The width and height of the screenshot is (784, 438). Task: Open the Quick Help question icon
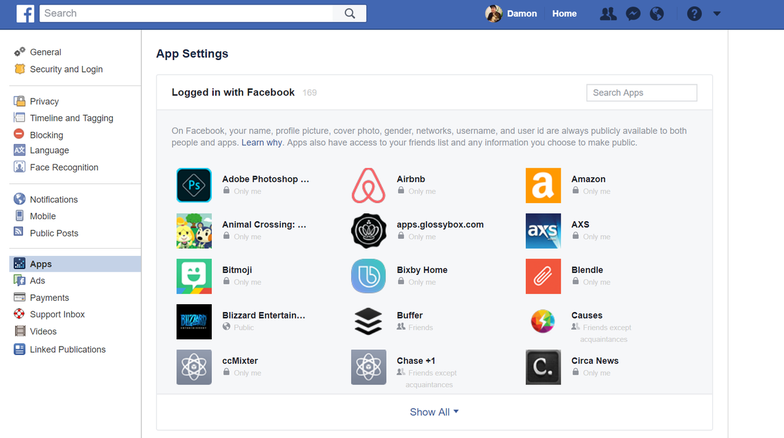tap(695, 14)
